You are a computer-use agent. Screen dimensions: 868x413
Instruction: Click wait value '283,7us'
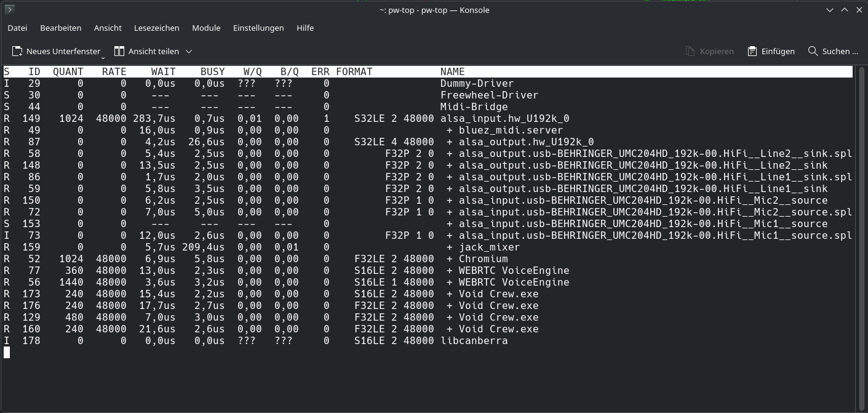(154, 118)
